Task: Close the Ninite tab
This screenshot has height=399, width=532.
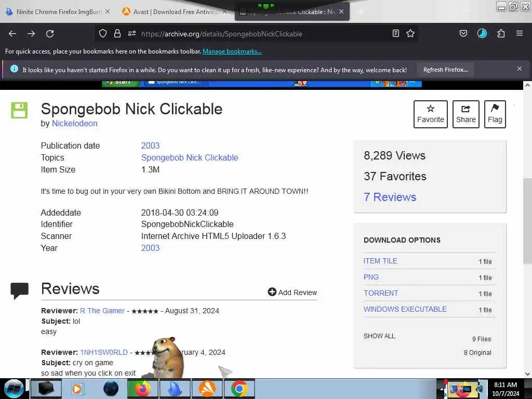Action: click(x=108, y=11)
